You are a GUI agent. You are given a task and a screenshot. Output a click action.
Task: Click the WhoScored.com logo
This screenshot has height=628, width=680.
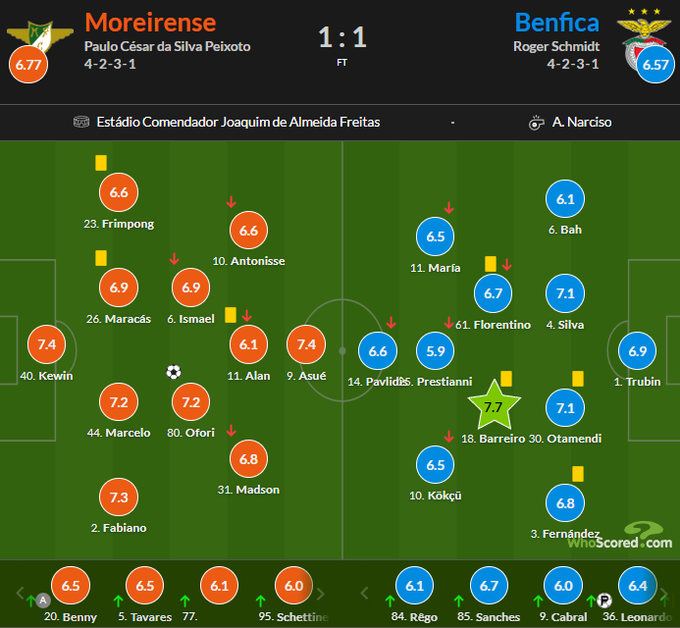point(620,536)
